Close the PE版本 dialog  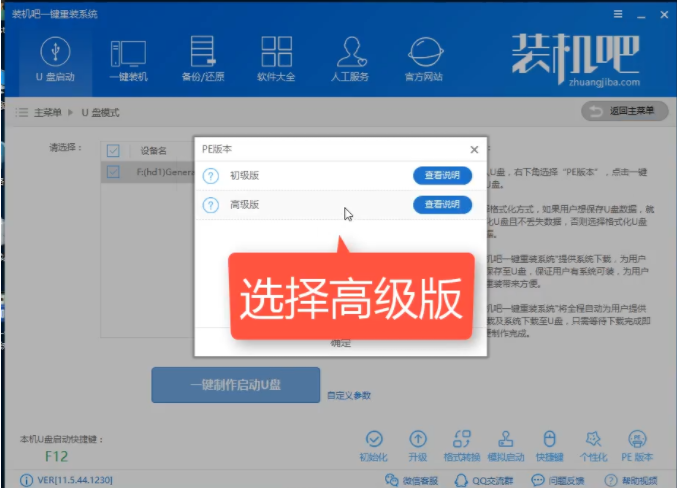click(x=474, y=149)
